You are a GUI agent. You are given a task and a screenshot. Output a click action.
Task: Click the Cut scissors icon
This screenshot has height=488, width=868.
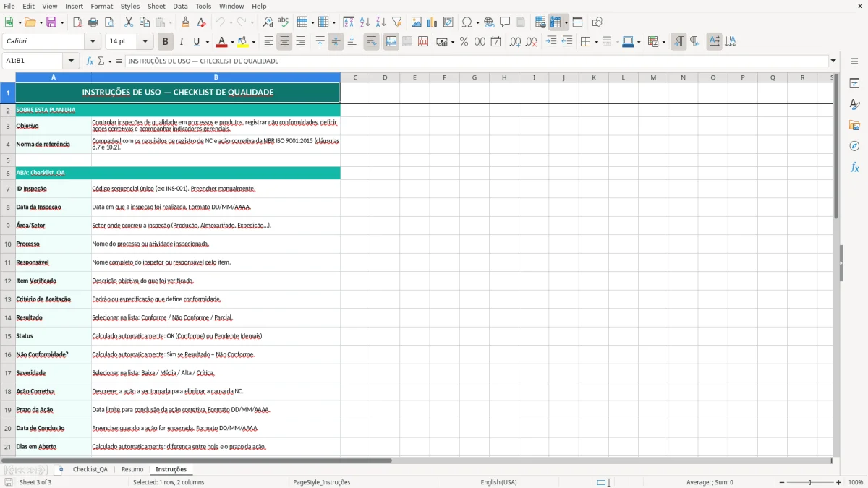tap(129, 22)
